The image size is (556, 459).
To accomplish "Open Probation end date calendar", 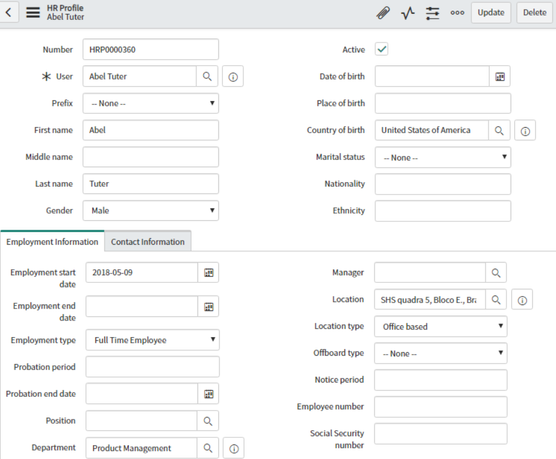I will point(208,394).
